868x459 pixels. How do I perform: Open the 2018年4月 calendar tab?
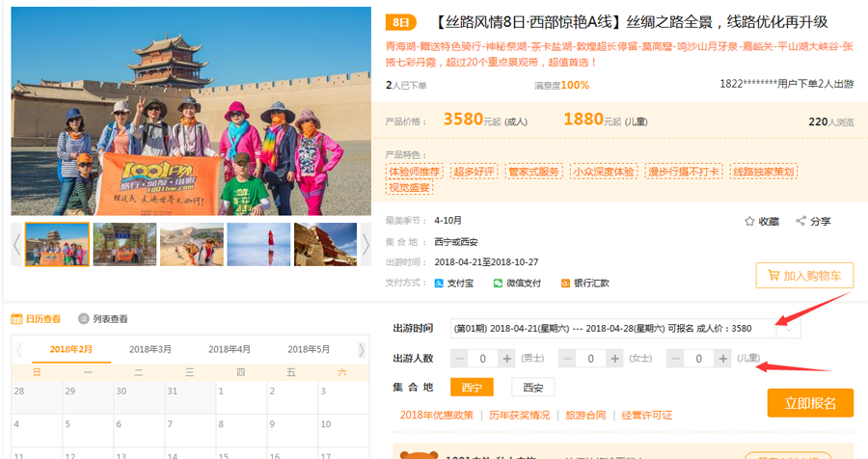click(230, 349)
